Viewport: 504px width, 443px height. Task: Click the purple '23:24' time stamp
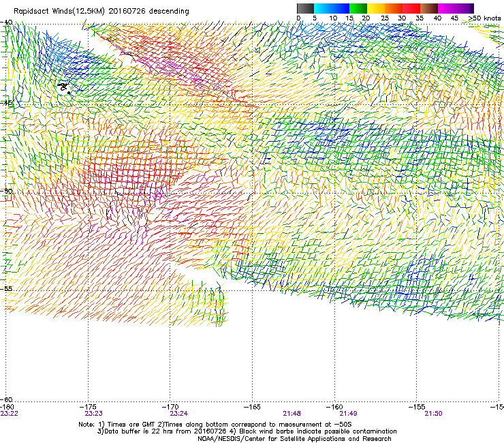179,414
